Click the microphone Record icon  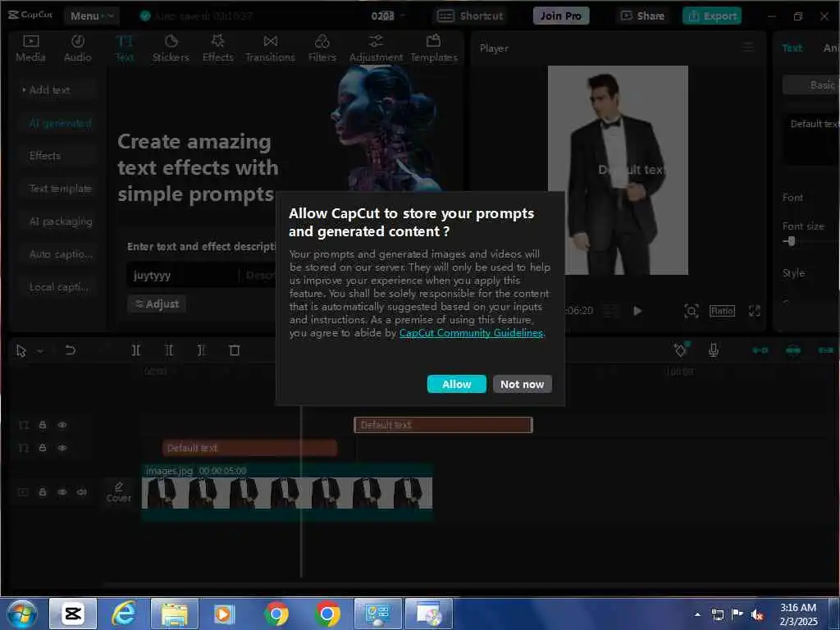713,350
